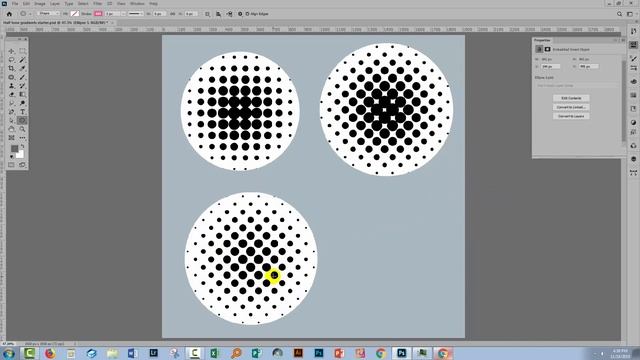This screenshot has width=640, height=360.
Task: Open the gear path options
Action: coord(240,14)
